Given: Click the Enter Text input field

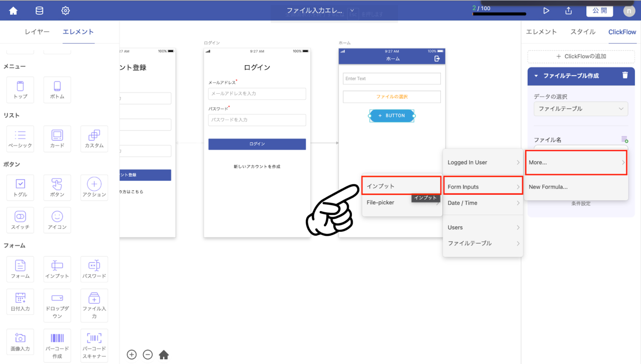Looking at the screenshot, I should 392,79.
